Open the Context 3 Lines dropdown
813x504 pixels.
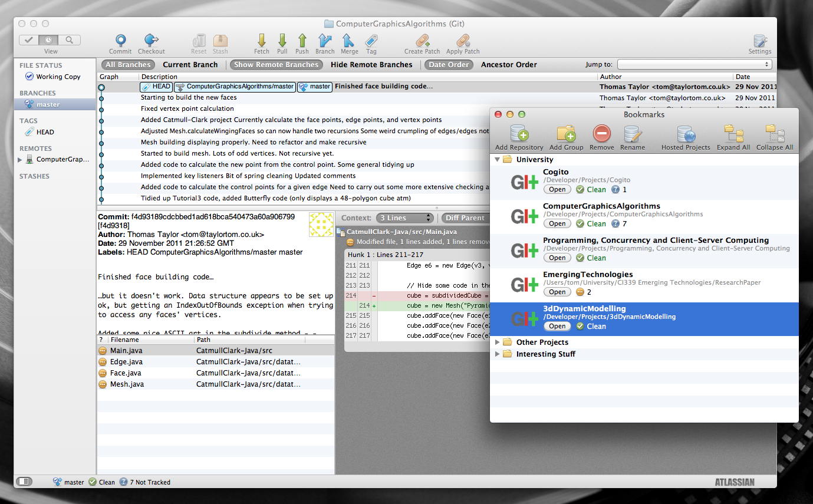tap(404, 218)
